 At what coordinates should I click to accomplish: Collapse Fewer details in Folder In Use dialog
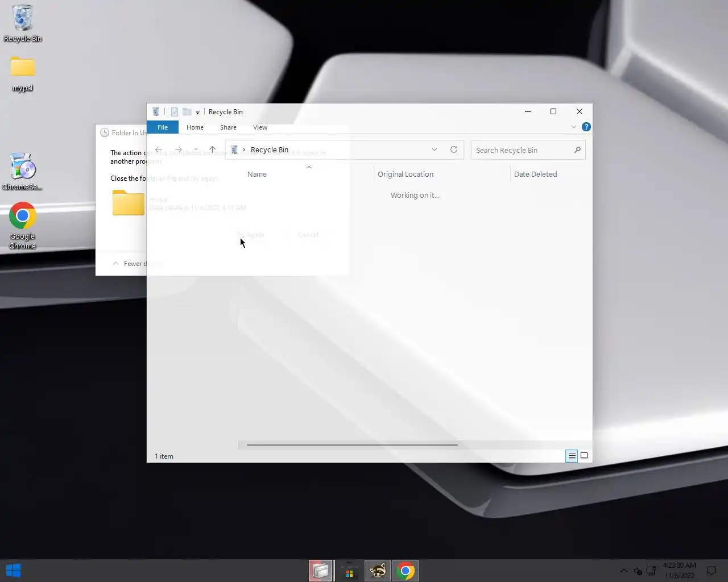click(x=136, y=264)
